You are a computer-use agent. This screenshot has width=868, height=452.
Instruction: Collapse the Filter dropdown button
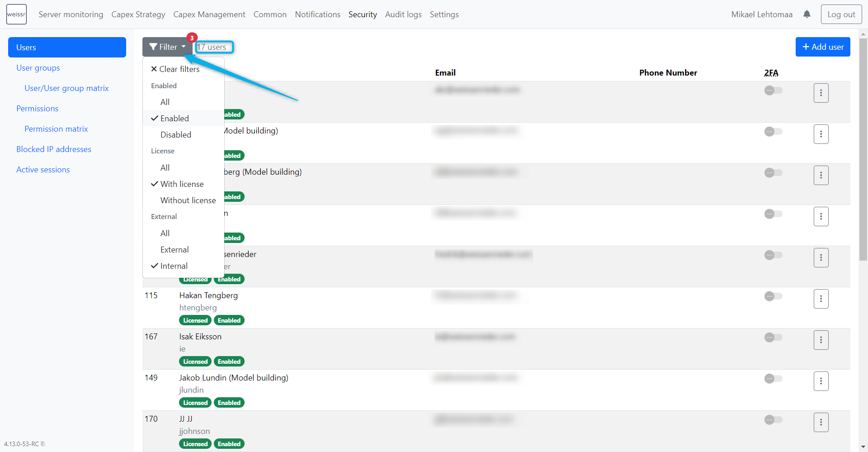tap(167, 47)
